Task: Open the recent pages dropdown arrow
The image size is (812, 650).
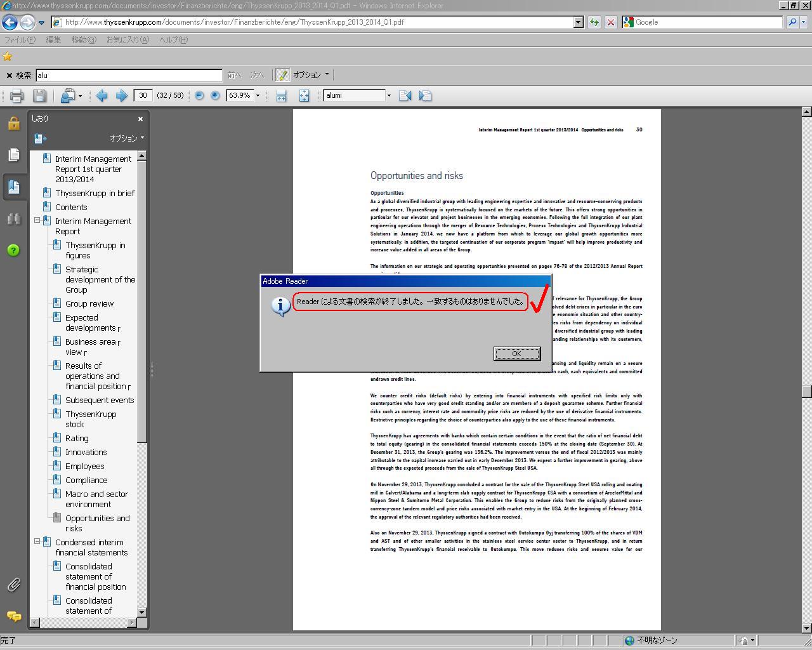Action: (x=41, y=23)
